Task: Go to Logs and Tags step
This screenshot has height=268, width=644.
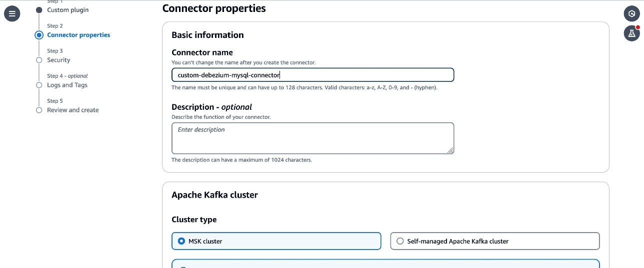Action: click(x=67, y=85)
